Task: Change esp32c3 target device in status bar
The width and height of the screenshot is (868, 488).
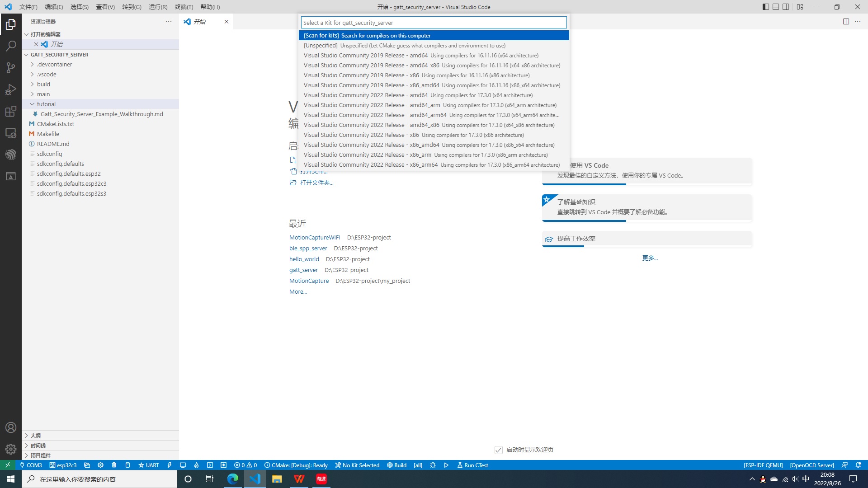Action: click(63, 465)
